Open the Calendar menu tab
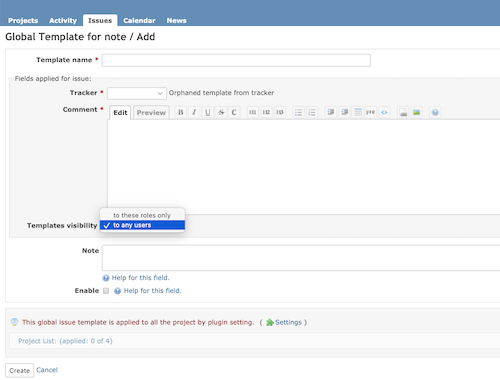 click(139, 21)
